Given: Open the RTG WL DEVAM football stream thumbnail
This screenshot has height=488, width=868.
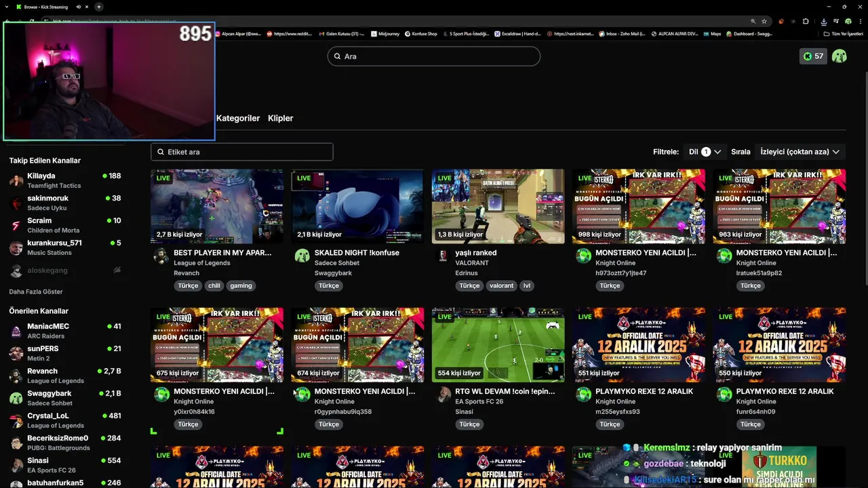Looking at the screenshot, I should pos(498,345).
